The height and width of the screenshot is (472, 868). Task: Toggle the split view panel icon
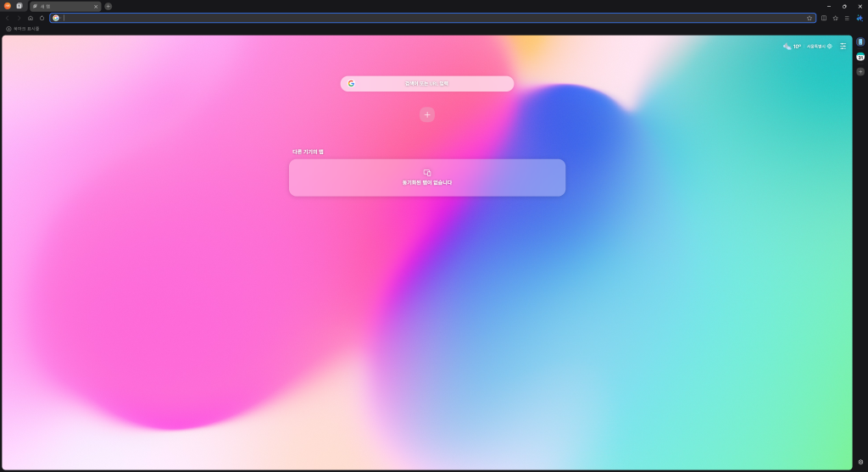[x=824, y=18]
